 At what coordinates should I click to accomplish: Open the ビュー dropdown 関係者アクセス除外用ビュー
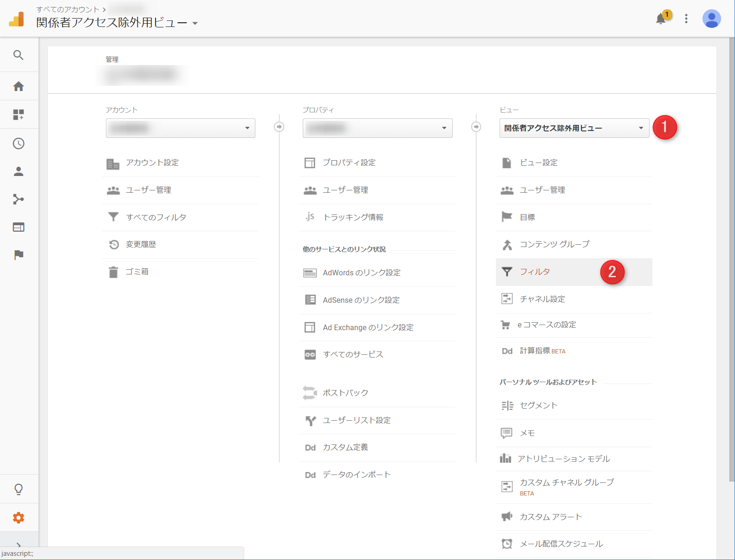pos(574,128)
